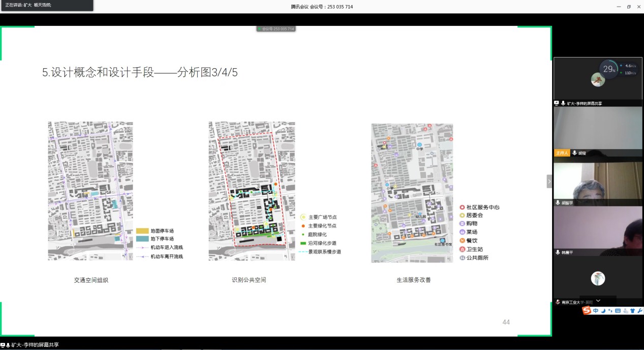The image size is (644, 350).
Task: Select the 胡振宇 video thumbnail
Action: [598, 181]
